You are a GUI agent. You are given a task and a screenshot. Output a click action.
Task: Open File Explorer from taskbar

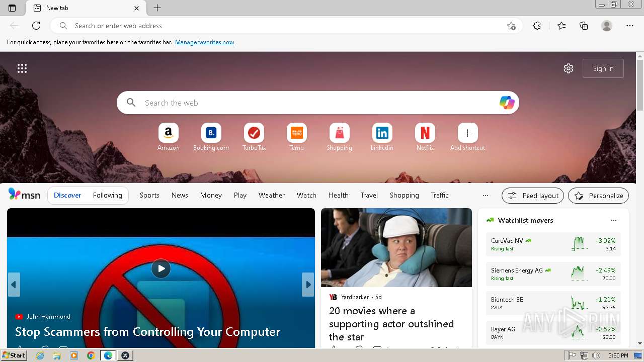point(57,355)
